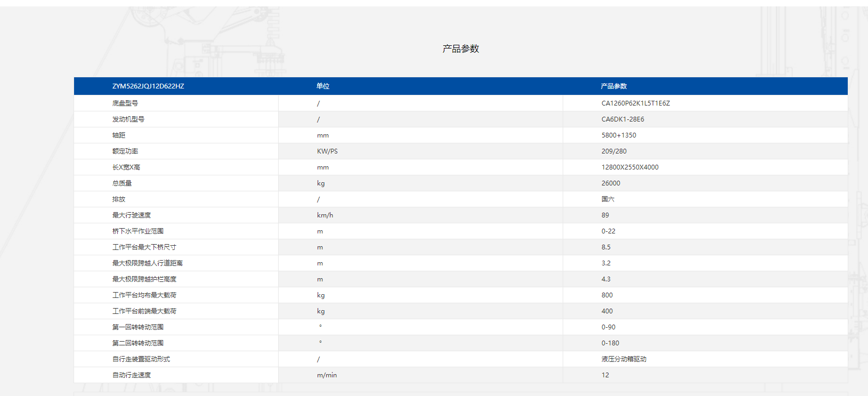The image size is (868, 396).
Task: Click the degree unit in the 第一回转转动范围 row
Action: click(x=320, y=326)
